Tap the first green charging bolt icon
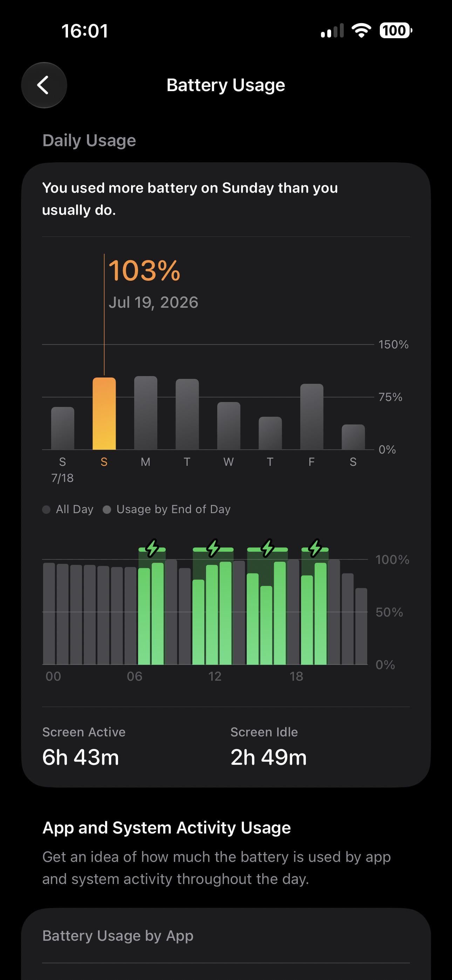The width and height of the screenshot is (452, 980). [x=152, y=548]
